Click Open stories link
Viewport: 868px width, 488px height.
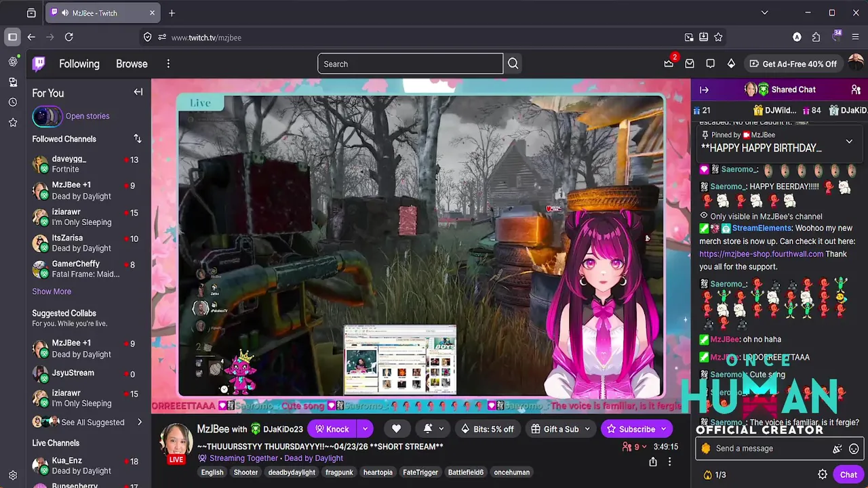tap(87, 116)
